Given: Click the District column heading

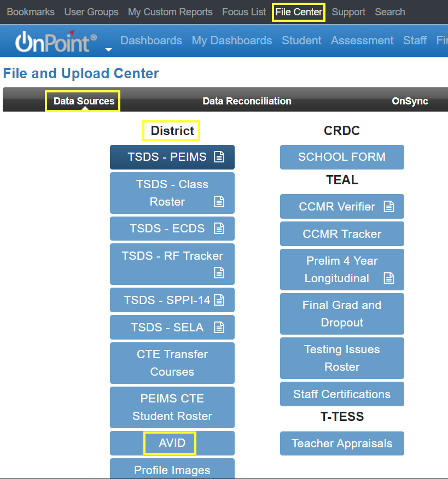Looking at the screenshot, I should (x=172, y=131).
